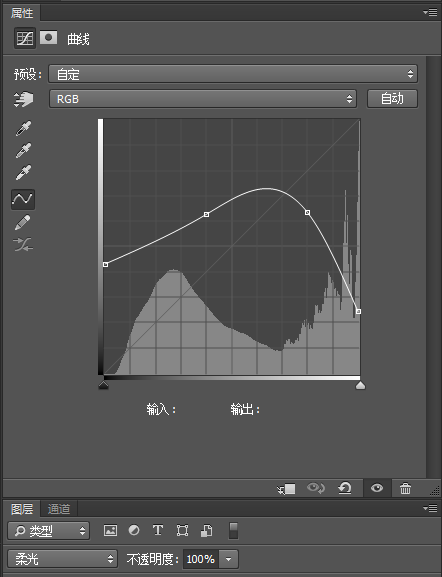Expand the opacity slider arrow

(229, 559)
